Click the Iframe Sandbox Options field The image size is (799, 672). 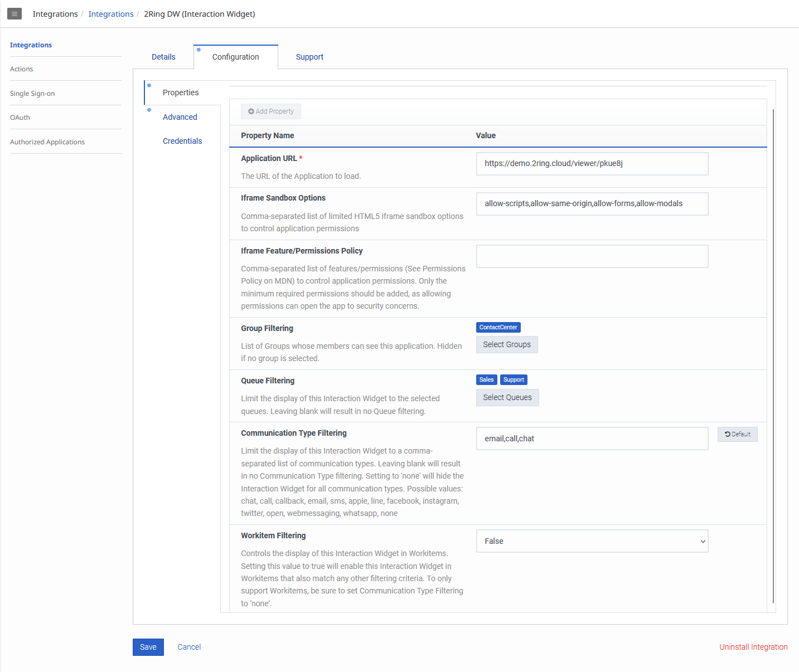pos(592,204)
